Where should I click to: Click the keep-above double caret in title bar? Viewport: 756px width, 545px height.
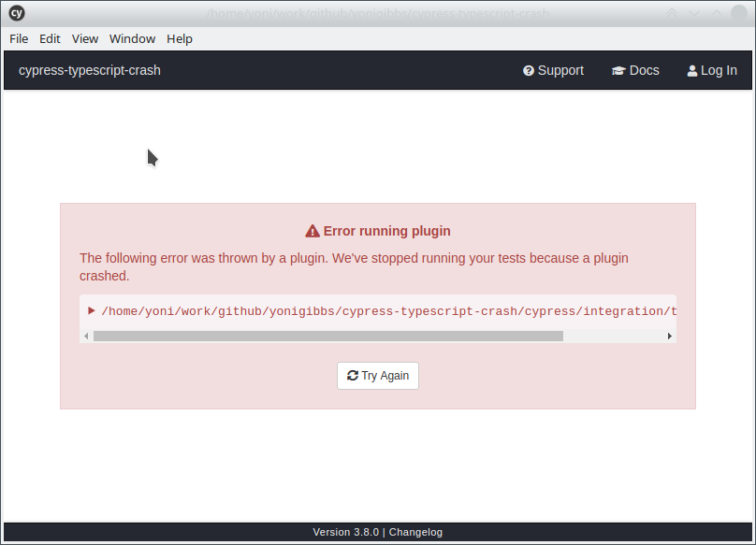point(672,13)
